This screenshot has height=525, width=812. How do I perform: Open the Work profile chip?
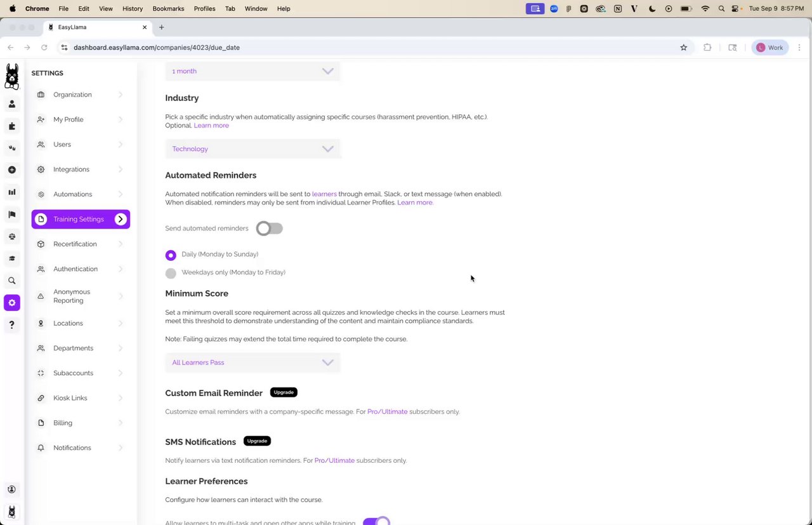(769, 48)
